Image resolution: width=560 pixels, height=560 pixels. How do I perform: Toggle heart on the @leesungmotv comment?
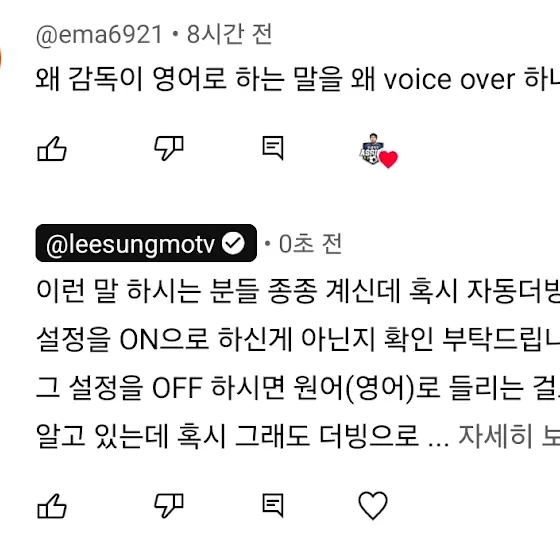(373, 505)
